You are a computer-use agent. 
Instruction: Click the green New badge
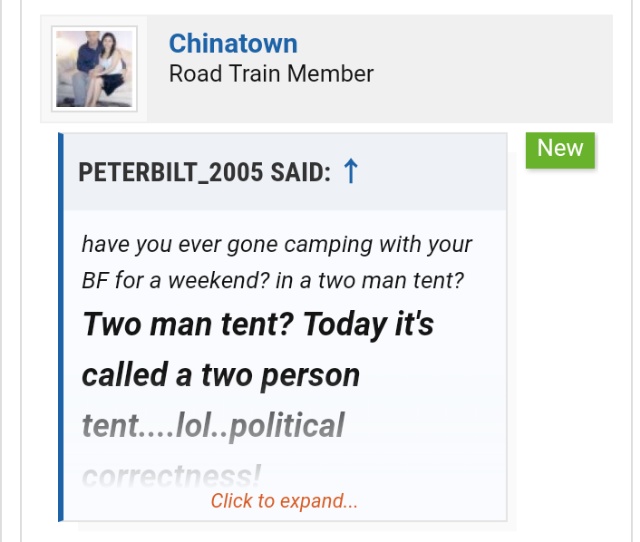coord(560,149)
